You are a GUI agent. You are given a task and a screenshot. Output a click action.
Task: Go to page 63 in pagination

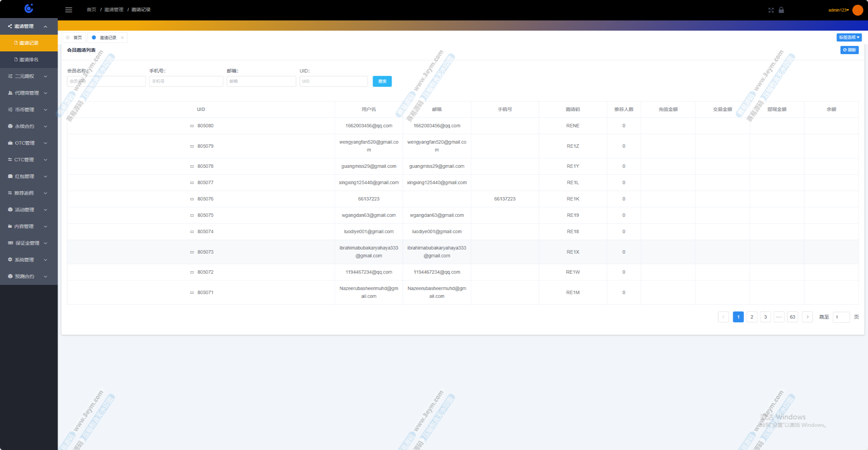coord(792,317)
